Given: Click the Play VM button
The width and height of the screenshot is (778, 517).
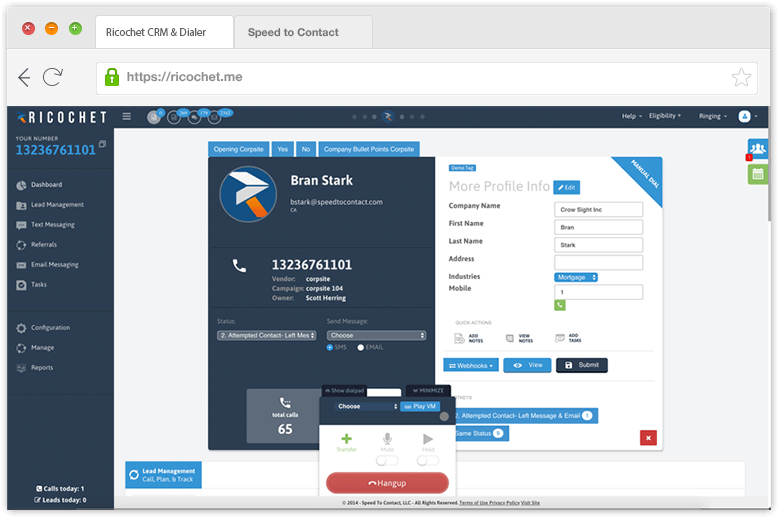Looking at the screenshot, I should pos(420,406).
